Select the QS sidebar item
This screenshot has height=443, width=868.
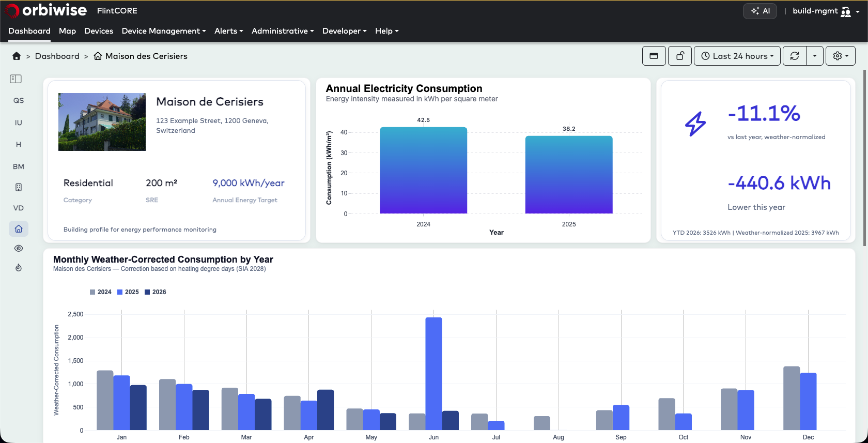point(19,101)
